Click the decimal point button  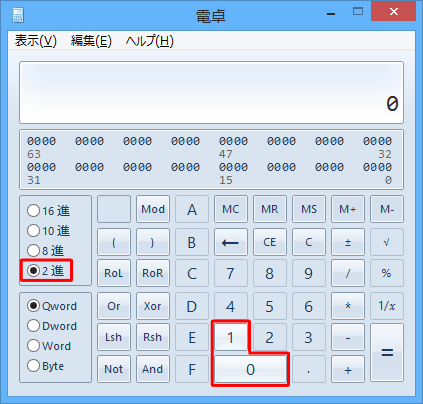(x=309, y=369)
